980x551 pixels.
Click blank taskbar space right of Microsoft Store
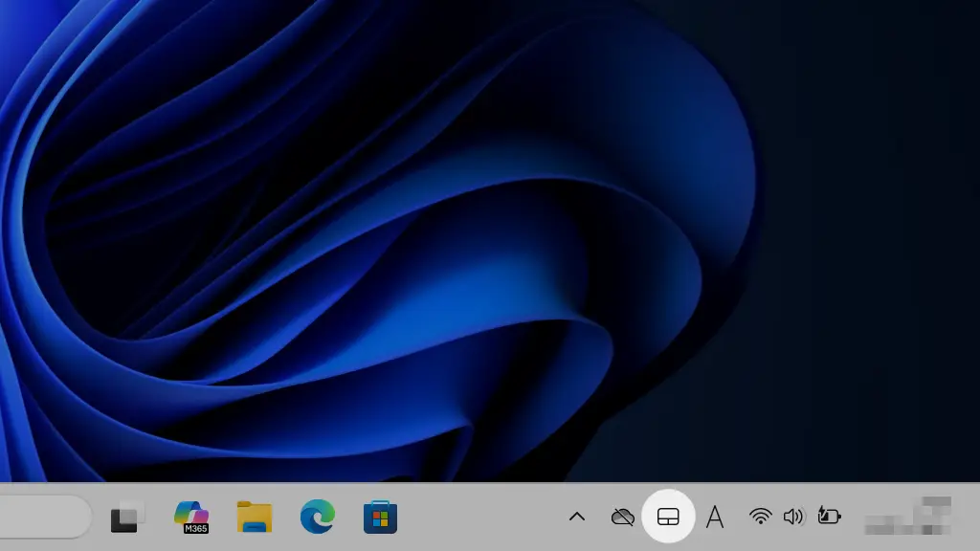[x=479, y=518]
